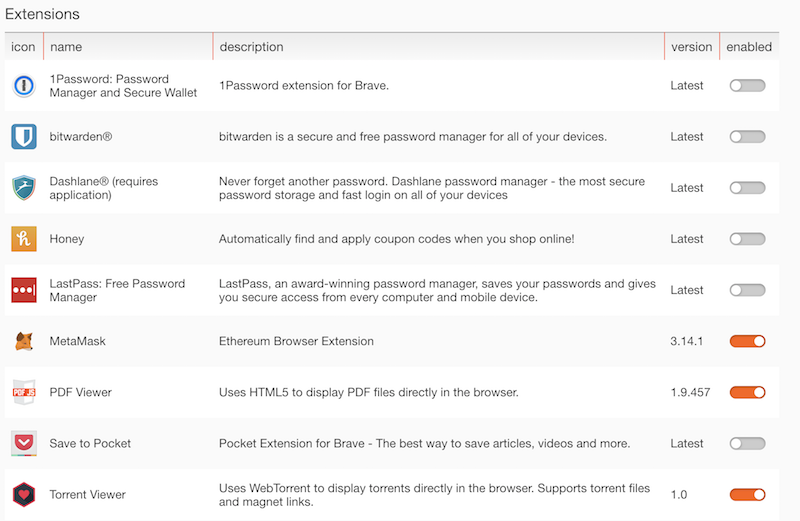Click the 1Password extension icon
The height and width of the screenshot is (521, 800).
click(x=24, y=86)
